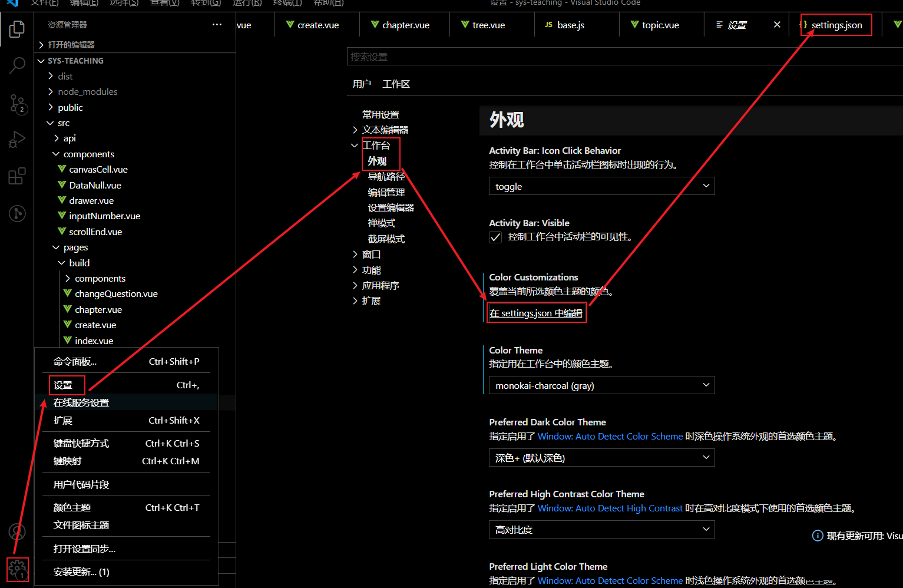Choose 设置 in the manage menu

pos(126,385)
